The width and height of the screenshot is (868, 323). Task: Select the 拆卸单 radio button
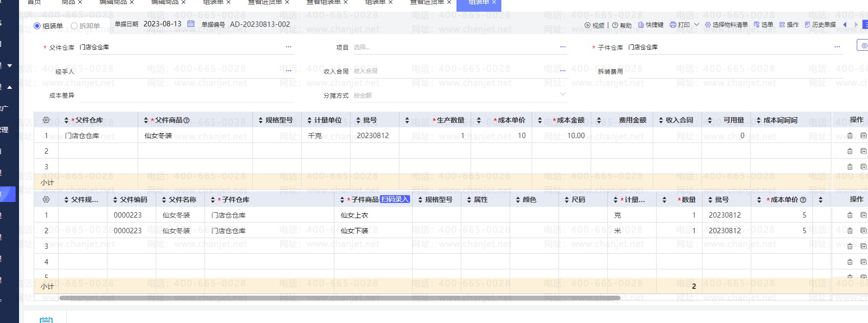[x=74, y=26]
